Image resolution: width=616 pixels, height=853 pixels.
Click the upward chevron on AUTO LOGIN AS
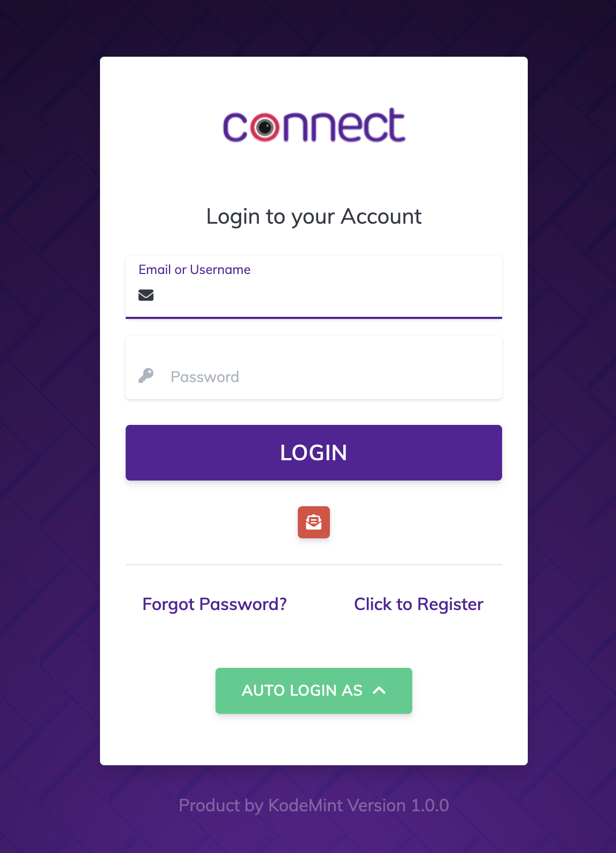379,690
